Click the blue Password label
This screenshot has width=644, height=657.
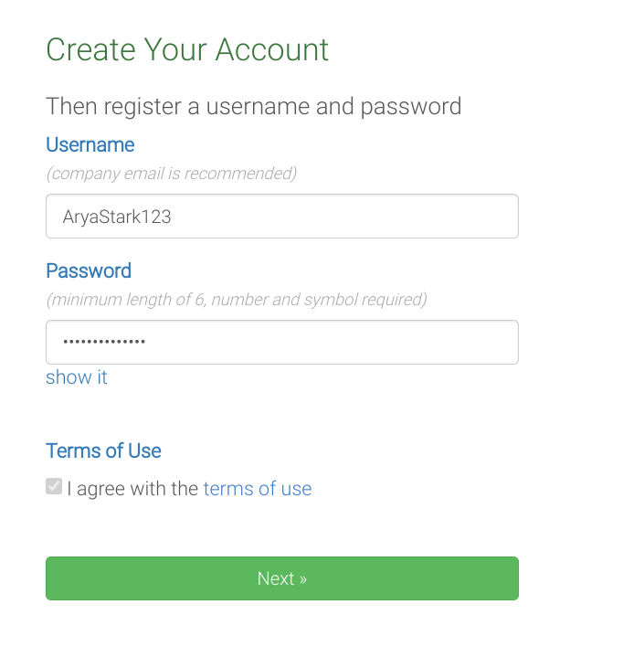89,271
